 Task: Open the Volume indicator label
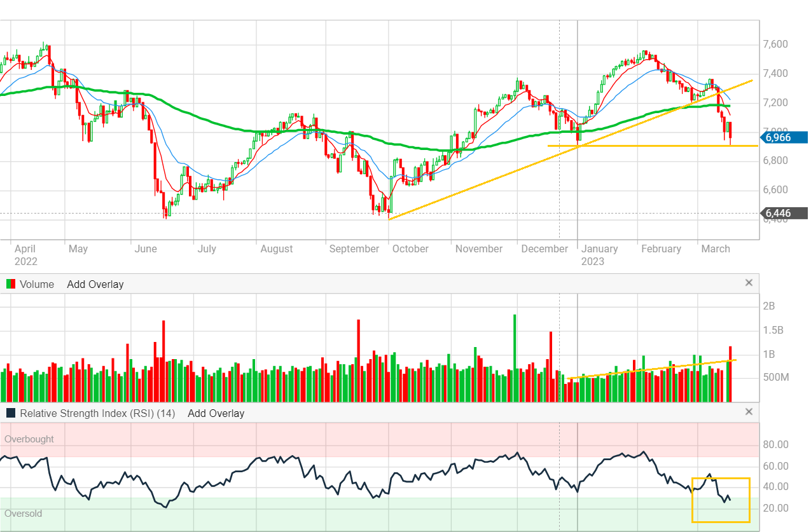37,284
